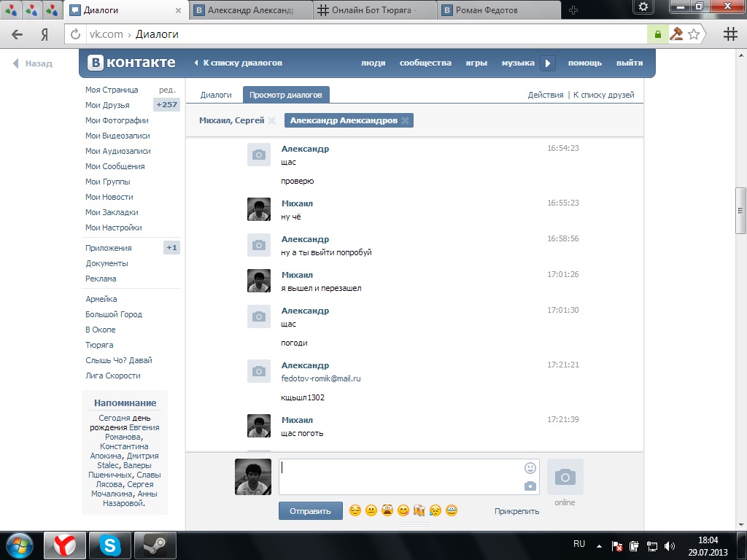Image resolution: width=747 pixels, height=560 pixels.
Task: Click the ВКонтакте logo
Action: pyautogui.click(x=131, y=63)
